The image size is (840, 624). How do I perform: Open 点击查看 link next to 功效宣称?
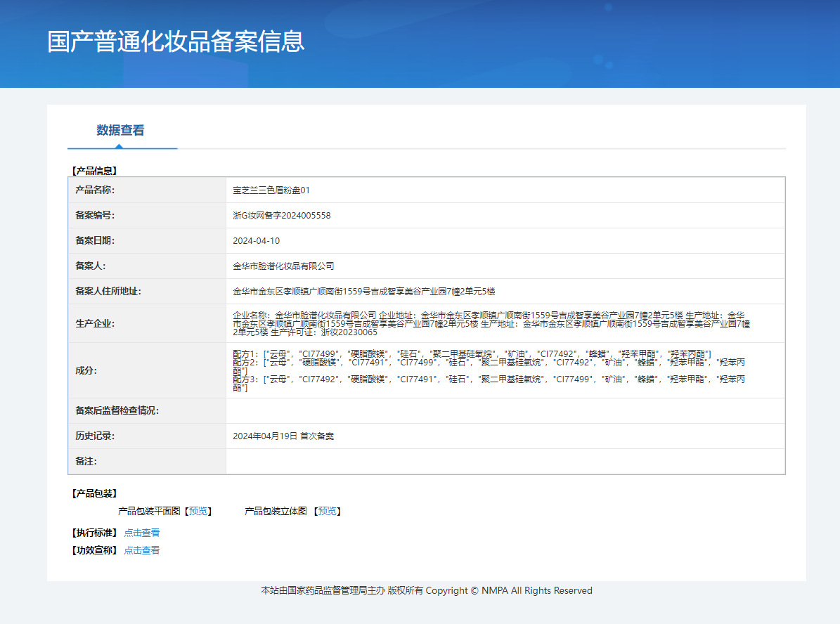pos(142,550)
